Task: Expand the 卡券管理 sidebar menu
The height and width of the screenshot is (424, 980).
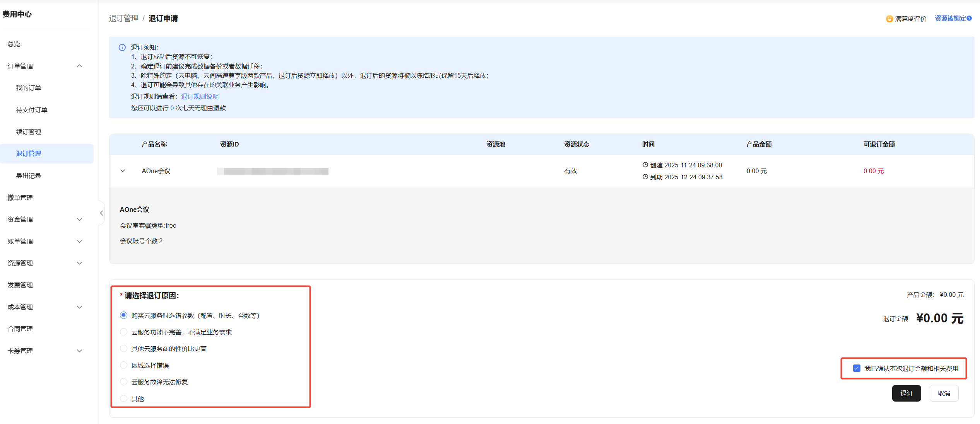Action: pos(79,351)
